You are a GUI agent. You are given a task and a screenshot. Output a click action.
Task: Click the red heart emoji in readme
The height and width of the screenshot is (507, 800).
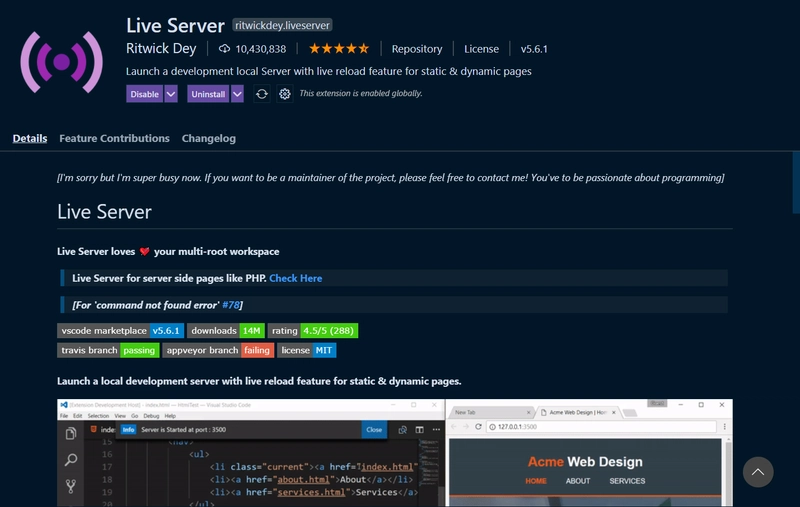(144, 251)
